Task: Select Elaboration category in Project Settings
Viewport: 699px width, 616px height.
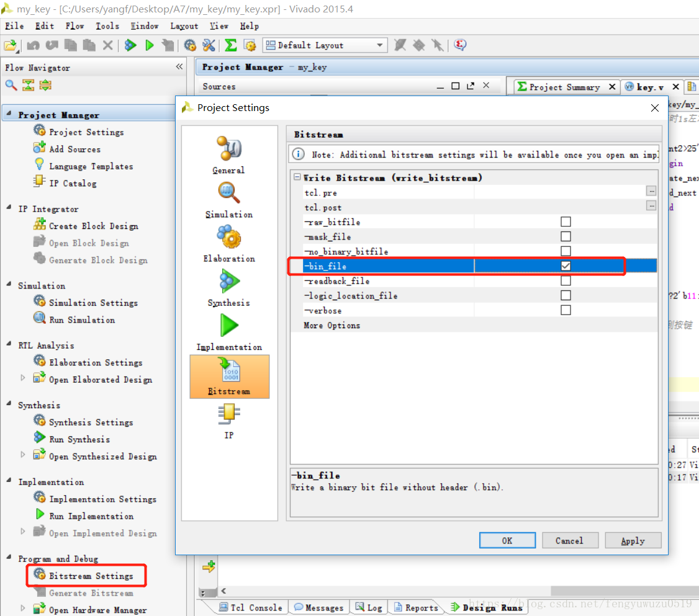Action: click(229, 244)
